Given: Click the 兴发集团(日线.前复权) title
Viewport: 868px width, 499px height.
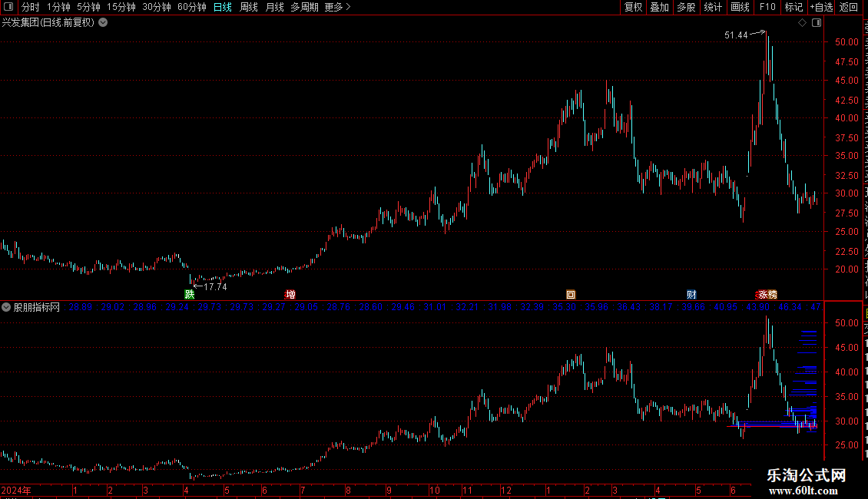Looking at the screenshot, I should [48, 23].
